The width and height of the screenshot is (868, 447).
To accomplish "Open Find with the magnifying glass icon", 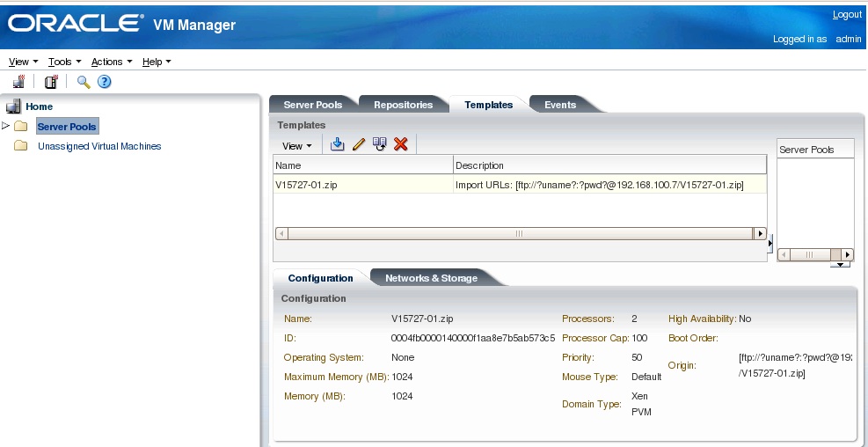I will pos(84,82).
